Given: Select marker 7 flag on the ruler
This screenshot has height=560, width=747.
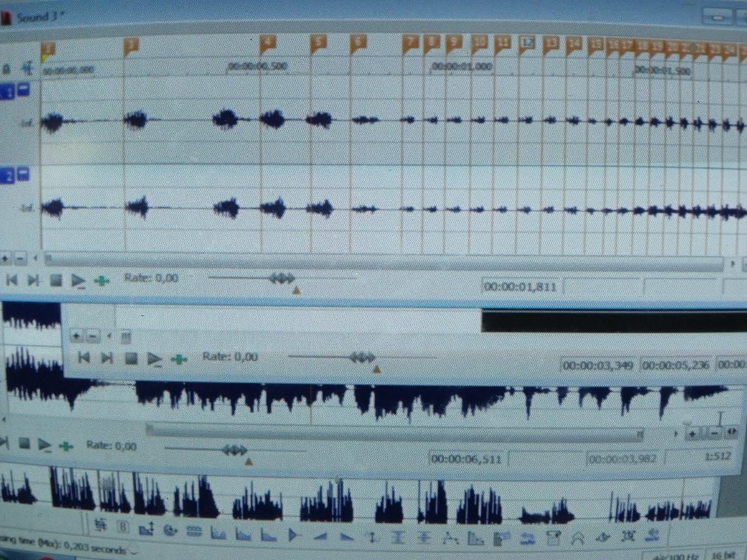Looking at the screenshot, I should [x=410, y=42].
